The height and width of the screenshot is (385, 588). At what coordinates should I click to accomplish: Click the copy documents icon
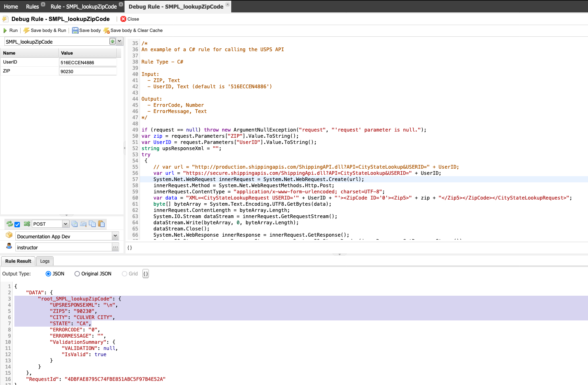[x=92, y=224]
